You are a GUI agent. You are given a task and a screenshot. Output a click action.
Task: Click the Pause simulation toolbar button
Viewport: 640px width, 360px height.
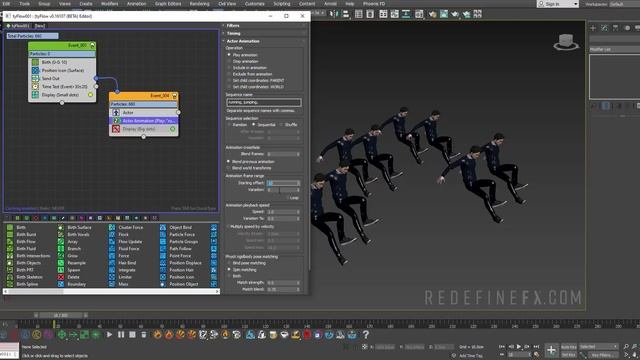click(121, 335)
